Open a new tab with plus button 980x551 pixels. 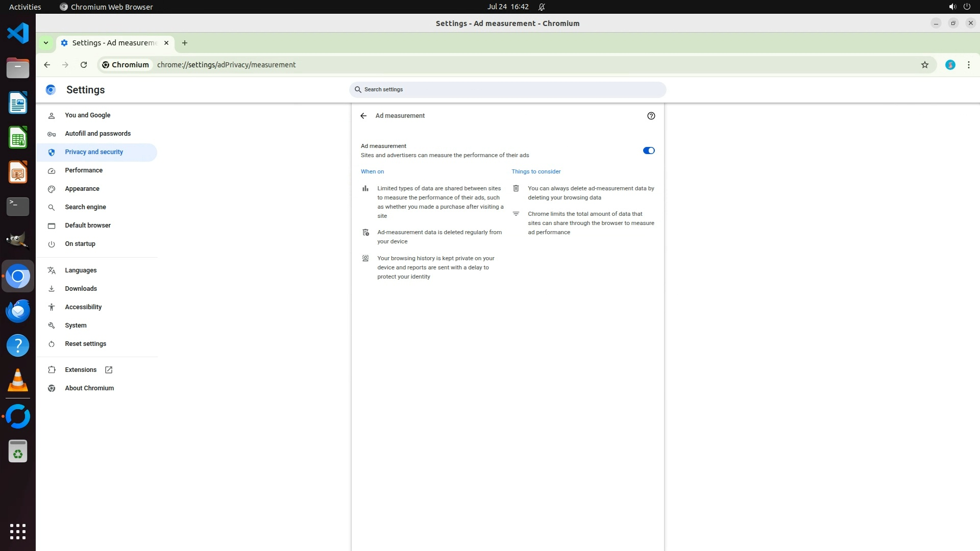[185, 43]
